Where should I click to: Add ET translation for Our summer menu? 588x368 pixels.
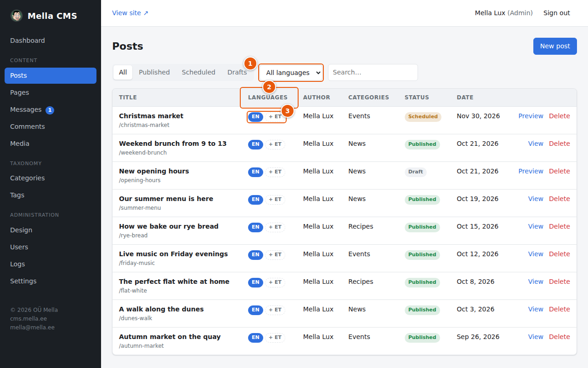275,200
